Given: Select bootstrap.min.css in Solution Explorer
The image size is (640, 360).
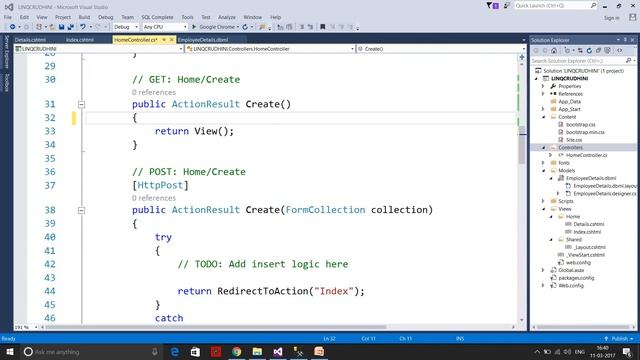Looking at the screenshot, I should (585, 132).
